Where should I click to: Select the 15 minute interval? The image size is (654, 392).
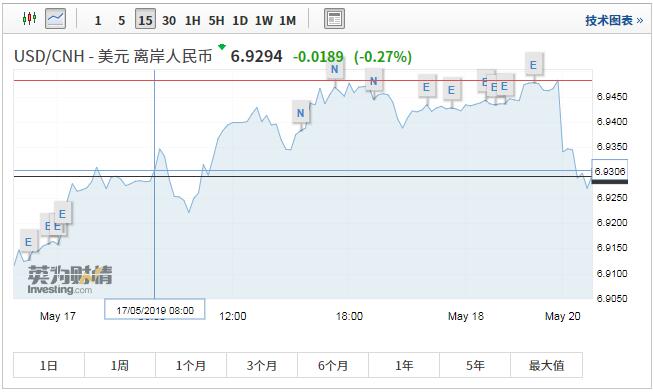145,20
